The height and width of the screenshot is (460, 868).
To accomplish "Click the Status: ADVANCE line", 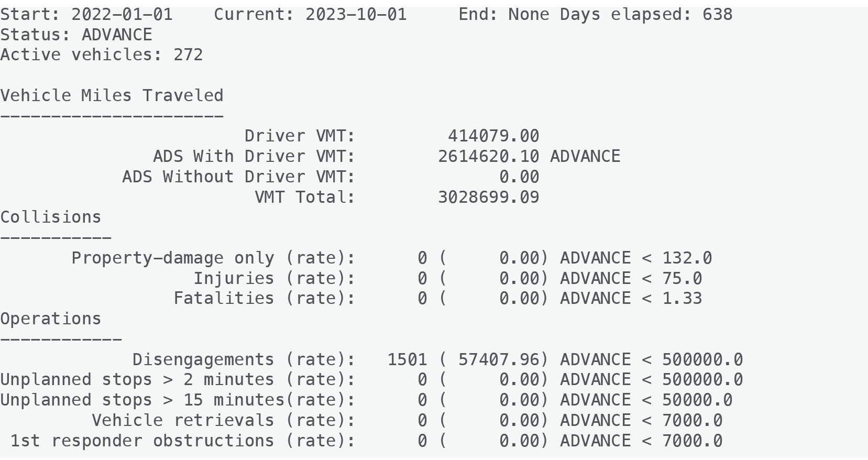I will click(x=76, y=35).
